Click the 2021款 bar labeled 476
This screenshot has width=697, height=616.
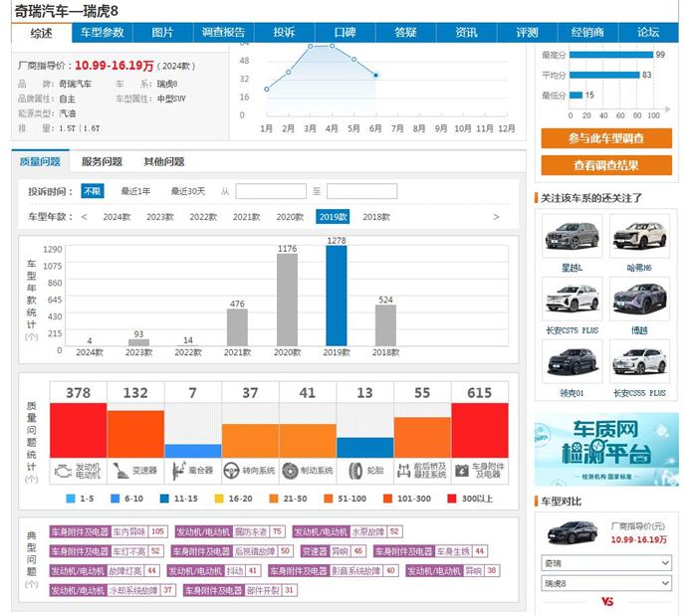coord(237,327)
